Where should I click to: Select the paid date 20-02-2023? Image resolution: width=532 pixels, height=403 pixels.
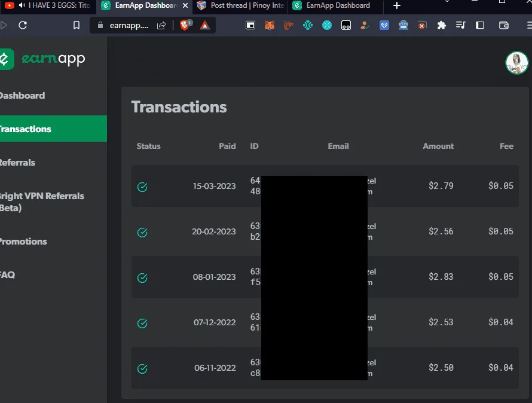(214, 231)
